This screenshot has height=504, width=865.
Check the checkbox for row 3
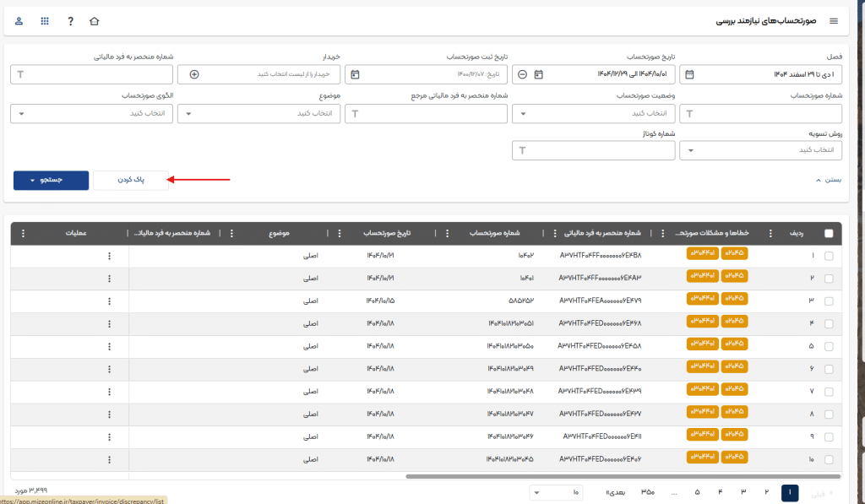(x=829, y=301)
